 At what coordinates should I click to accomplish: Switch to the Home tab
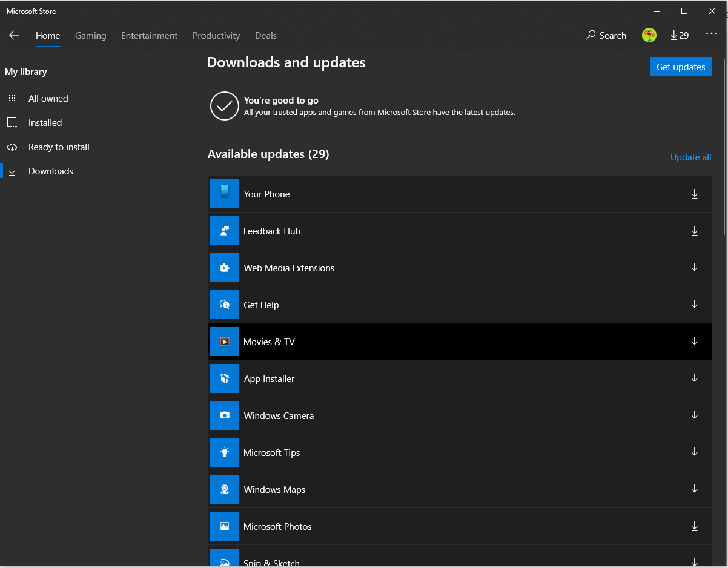point(48,36)
